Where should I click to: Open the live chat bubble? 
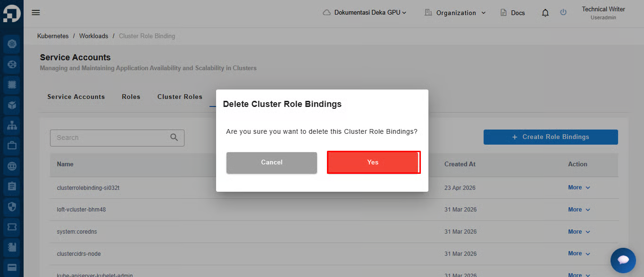pyautogui.click(x=623, y=260)
